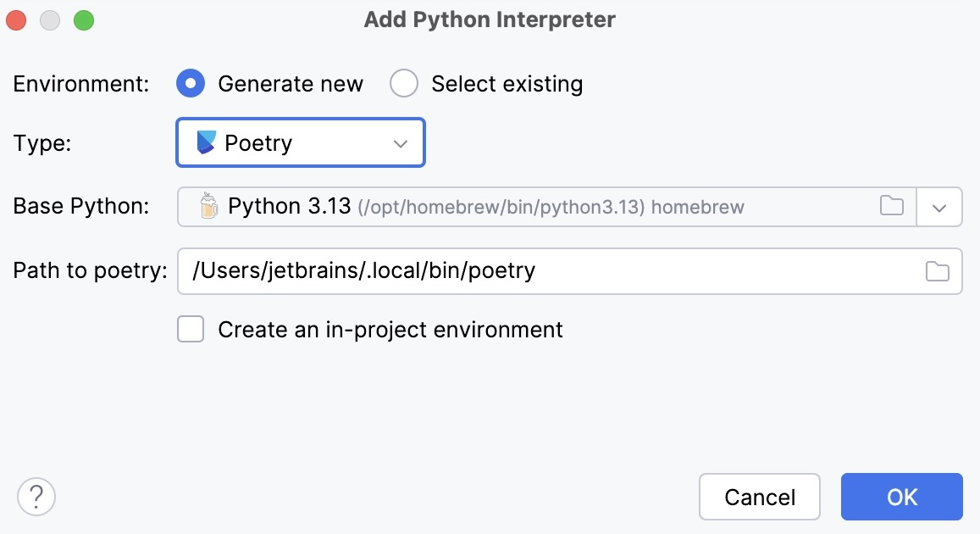
Task: Expand the Base Python interpreter dropdown
Action: point(940,206)
